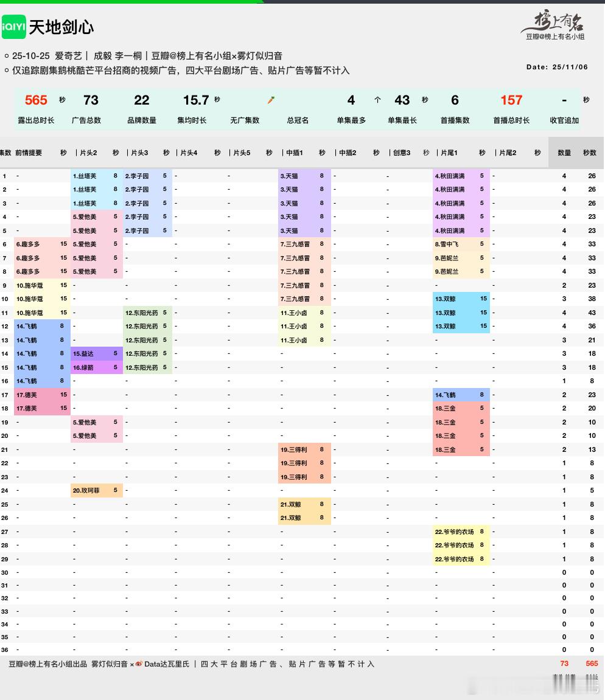Click the 43 longest single-episode value

pyautogui.click(x=402, y=100)
